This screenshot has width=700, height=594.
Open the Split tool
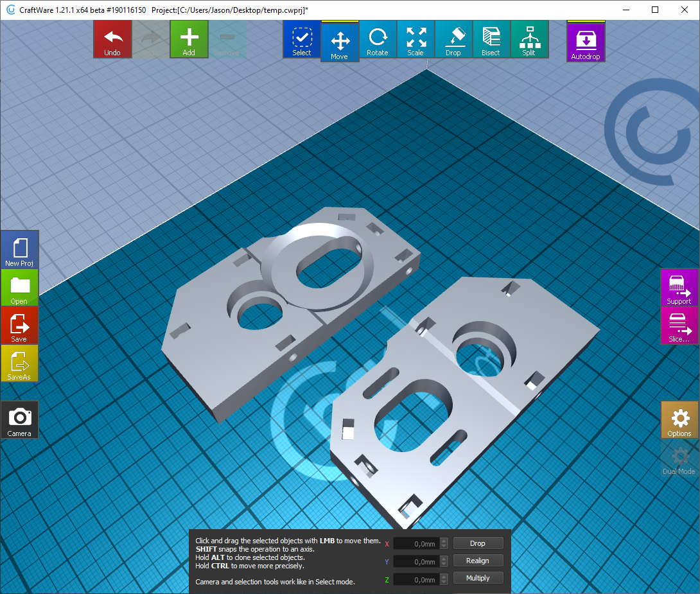tap(529, 40)
